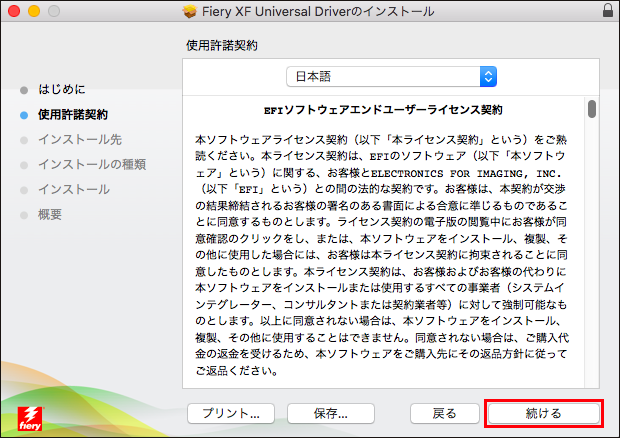Click the license line ending ご返品ください。
This screenshot has height=438, width=620.
(x=237, y=371)
